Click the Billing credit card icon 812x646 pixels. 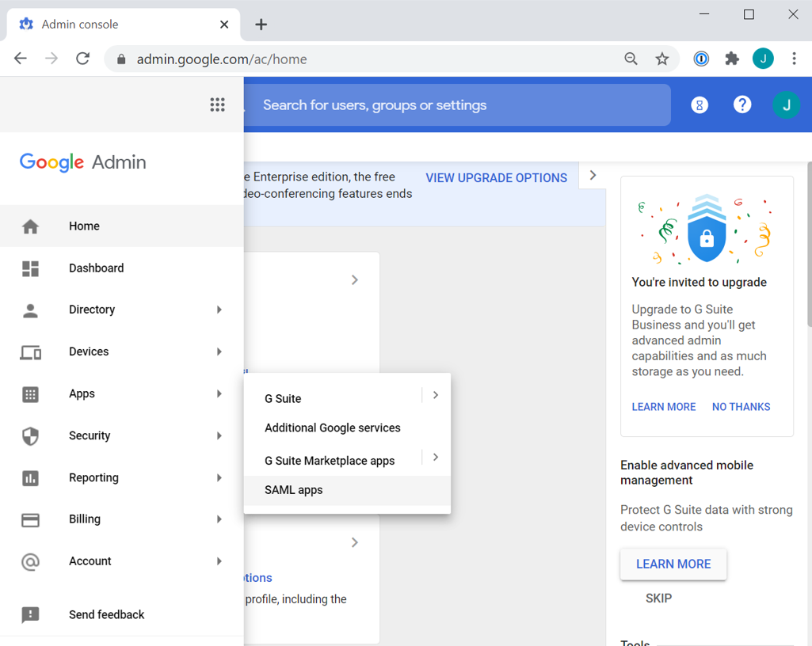point(31,519)
